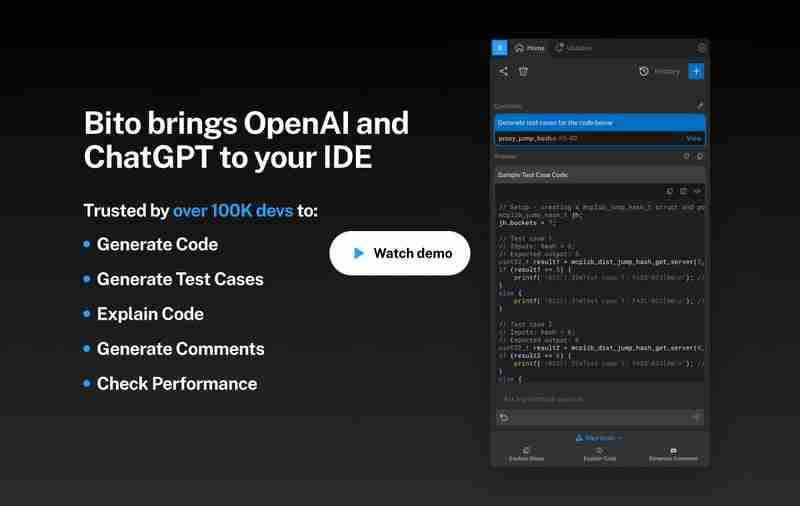Click the Watch demo button

tap(399, 253)
